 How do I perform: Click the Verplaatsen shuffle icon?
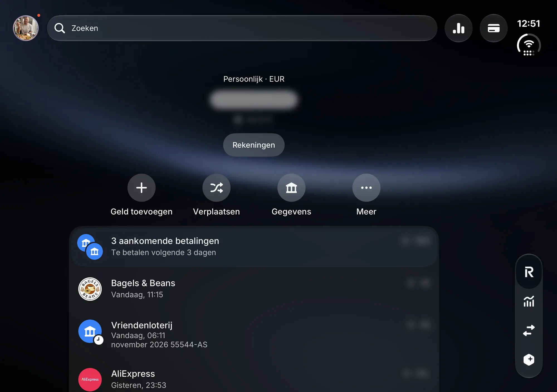pyautogui.click(x=216, y=188)
